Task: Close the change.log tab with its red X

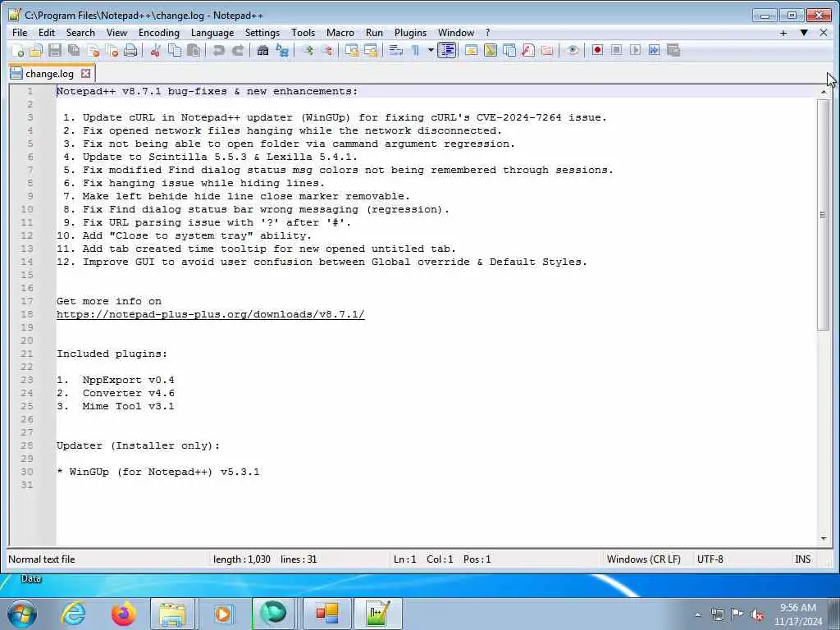Action: pos(85,73)
